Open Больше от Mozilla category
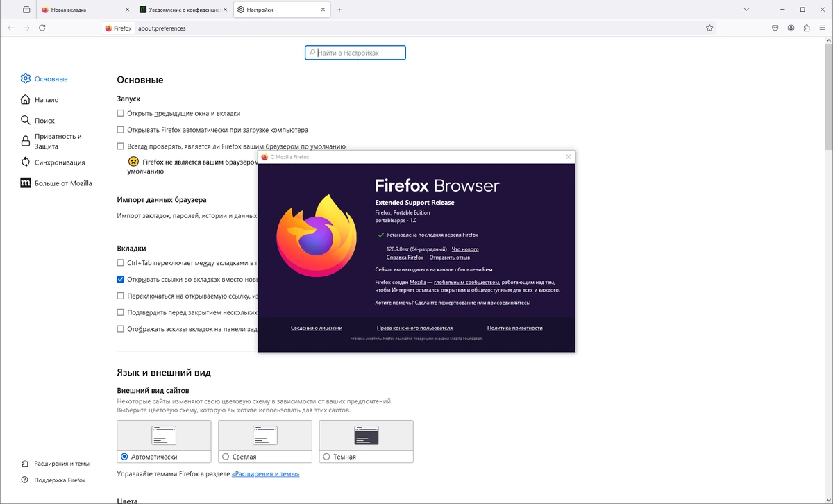This screenshot has height=504, width=833. point(57,183)
